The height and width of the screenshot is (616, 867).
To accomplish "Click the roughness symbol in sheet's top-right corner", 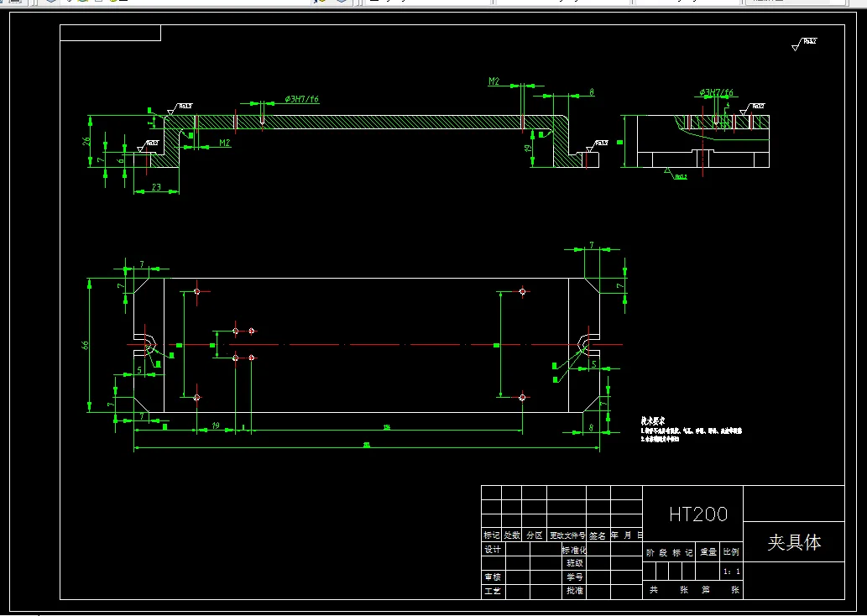I will click(805, 44).
